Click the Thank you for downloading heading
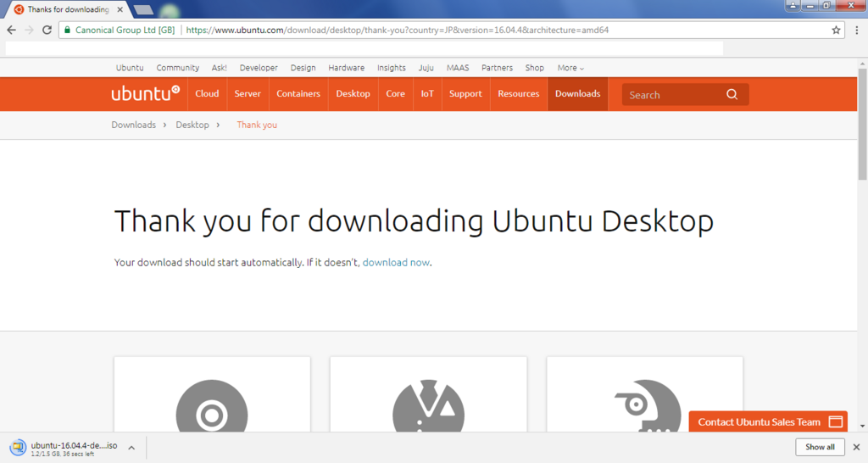868x463 pixels. click(414, 221)
